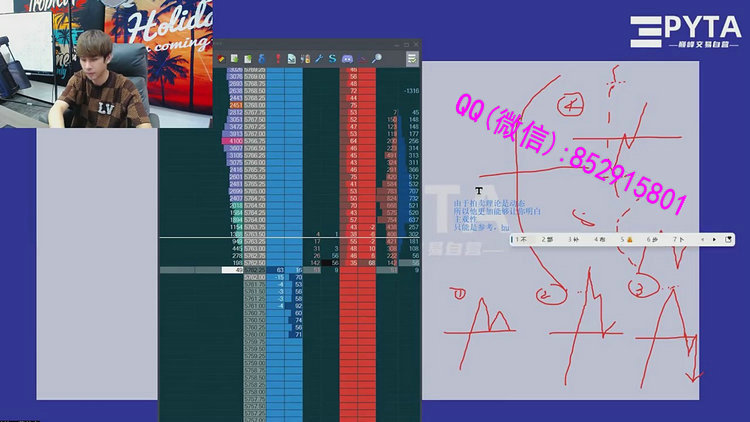Click the magnifying glass search icon
Screen dimensions: 750x422
pos(377,59)
